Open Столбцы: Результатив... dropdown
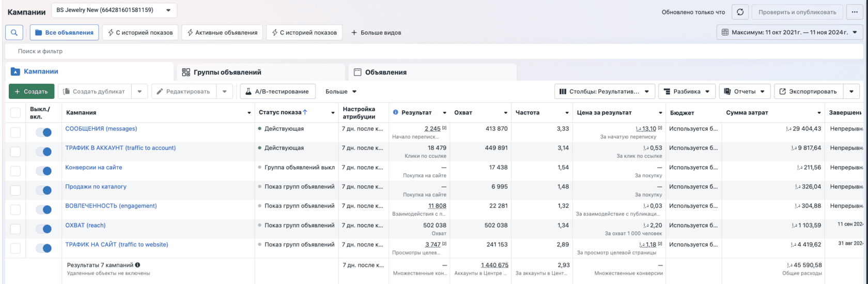Screen dimensions: 868x284 [605, 92]
